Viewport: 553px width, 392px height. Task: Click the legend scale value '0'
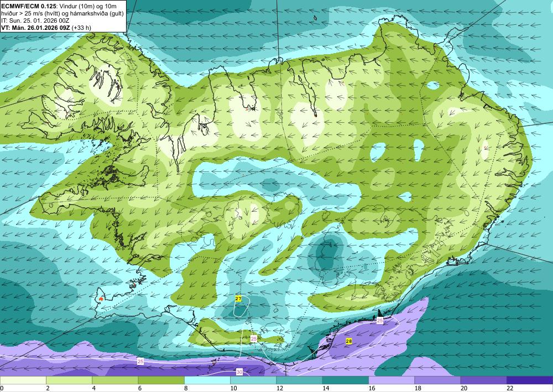click(x=2, y=388)
